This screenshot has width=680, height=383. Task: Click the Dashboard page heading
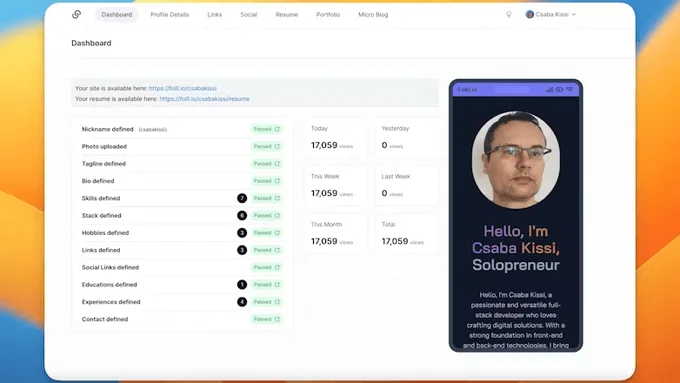click(91, 43)
